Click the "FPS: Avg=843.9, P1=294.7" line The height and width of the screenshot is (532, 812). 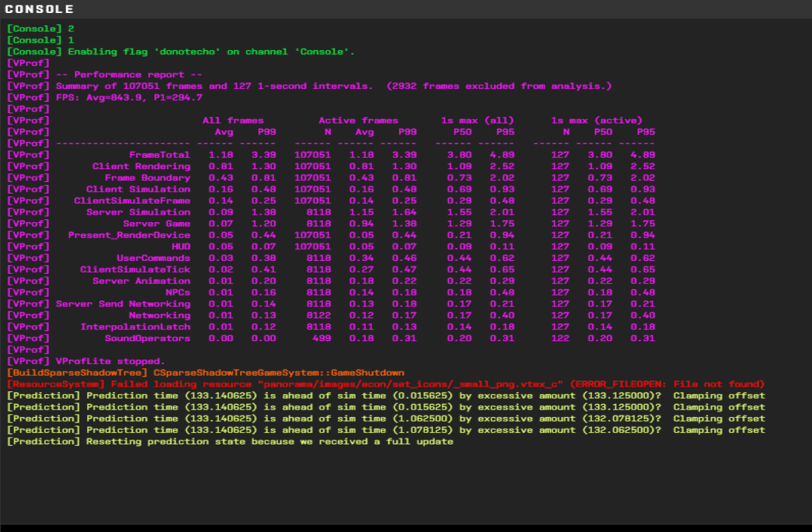pos(105,97)
